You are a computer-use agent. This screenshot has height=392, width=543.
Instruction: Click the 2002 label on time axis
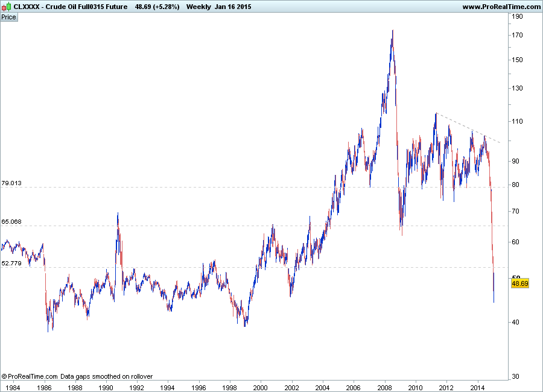point(291,388)
